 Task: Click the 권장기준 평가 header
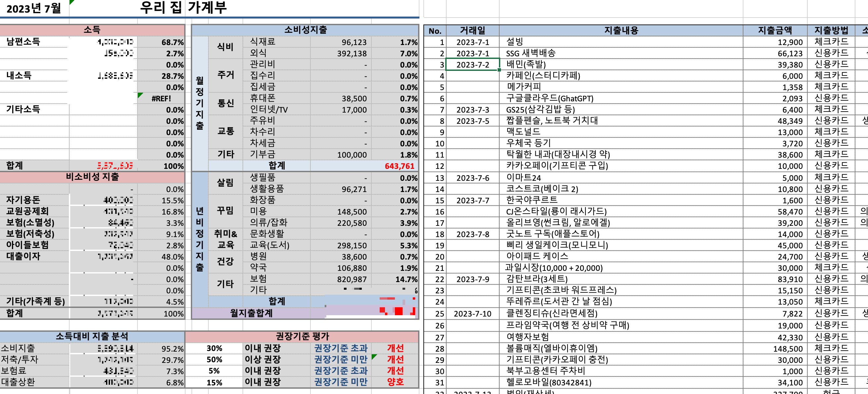[302, 336]
